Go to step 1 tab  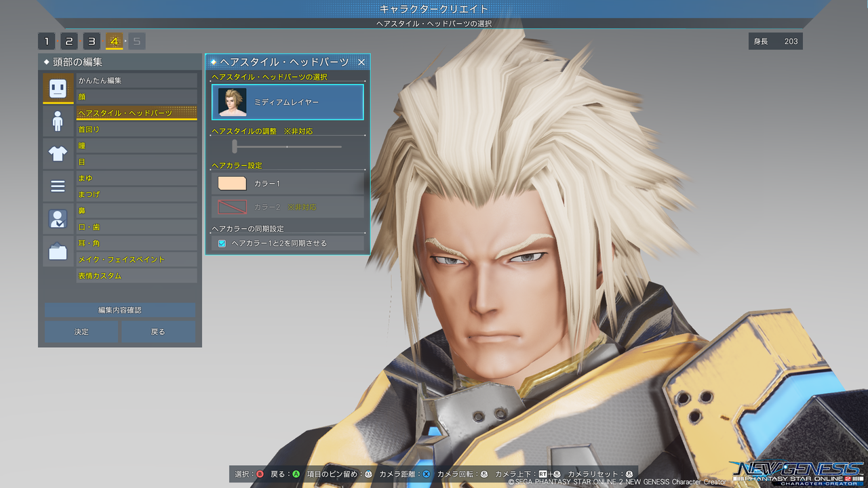(46, 41)
